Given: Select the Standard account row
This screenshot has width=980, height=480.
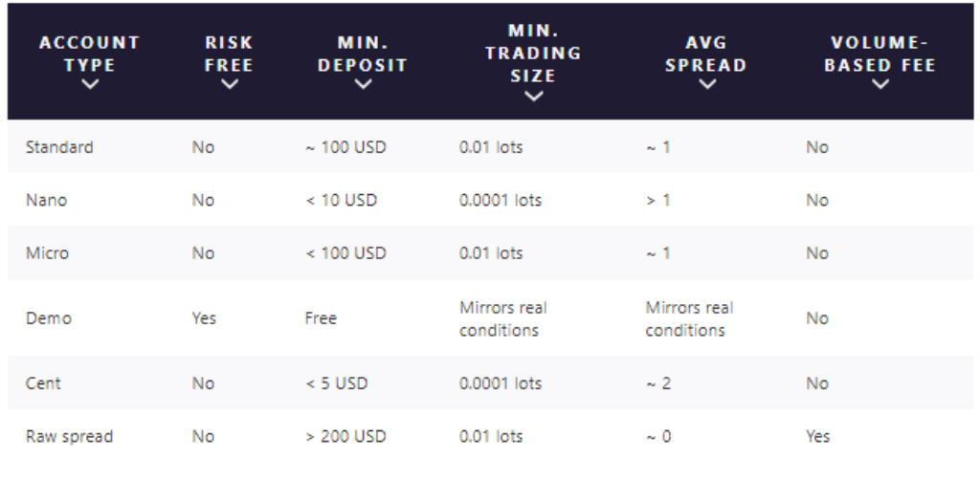Looking at the screenshot, I should coord(491,146).
